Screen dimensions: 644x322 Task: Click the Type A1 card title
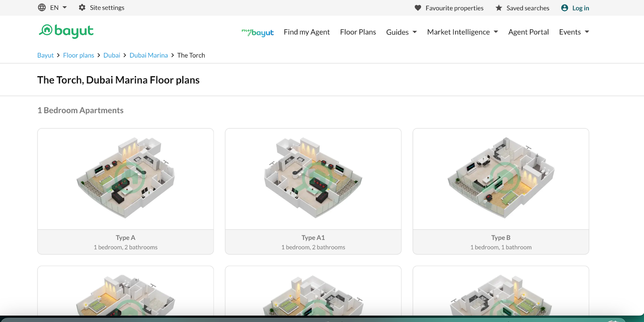pyautogui.click(x=313, y=237)
